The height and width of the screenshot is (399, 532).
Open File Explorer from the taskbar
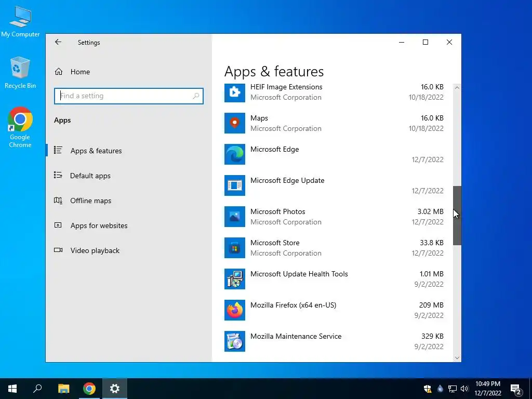[x=63, y=389]
